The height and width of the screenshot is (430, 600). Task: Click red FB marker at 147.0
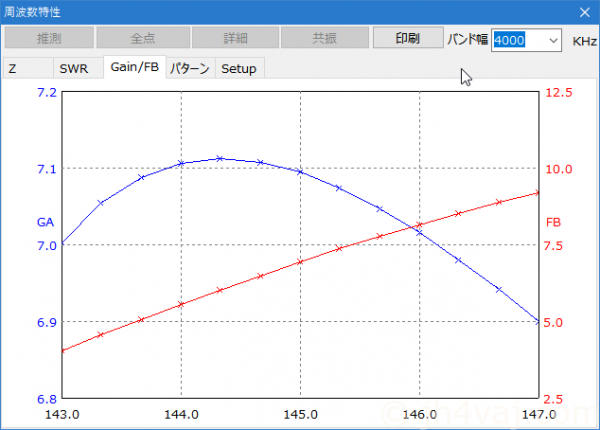point(538,192)
